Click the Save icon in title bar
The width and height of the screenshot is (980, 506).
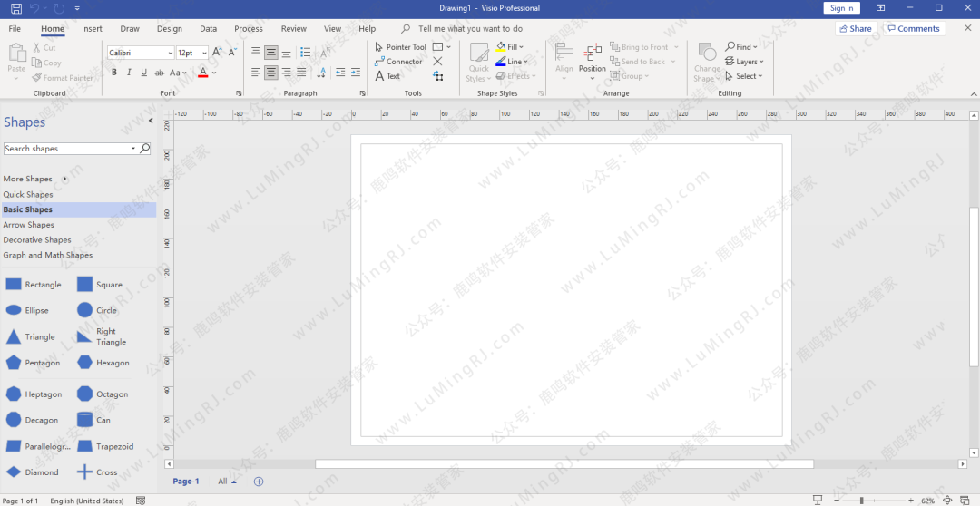click(x=15, y=8)
